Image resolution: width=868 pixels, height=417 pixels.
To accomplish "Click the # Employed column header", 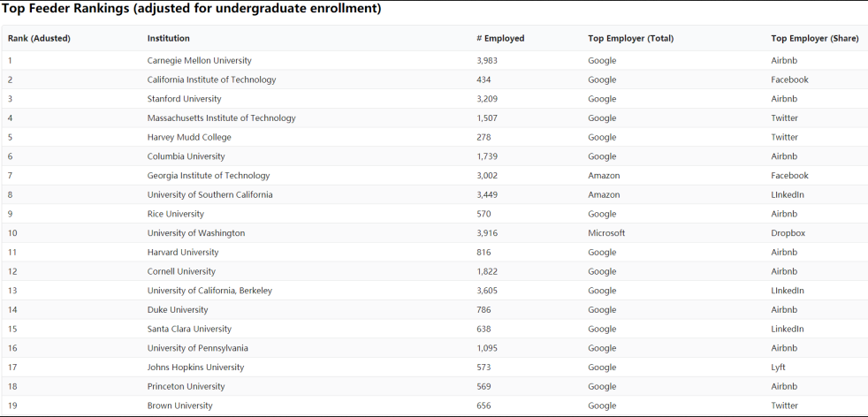I will 500,38.
